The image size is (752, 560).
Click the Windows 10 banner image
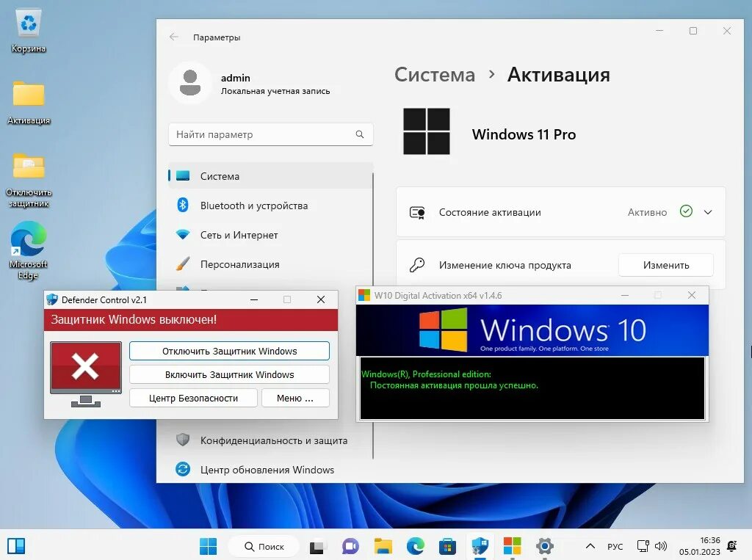(532, 330)
